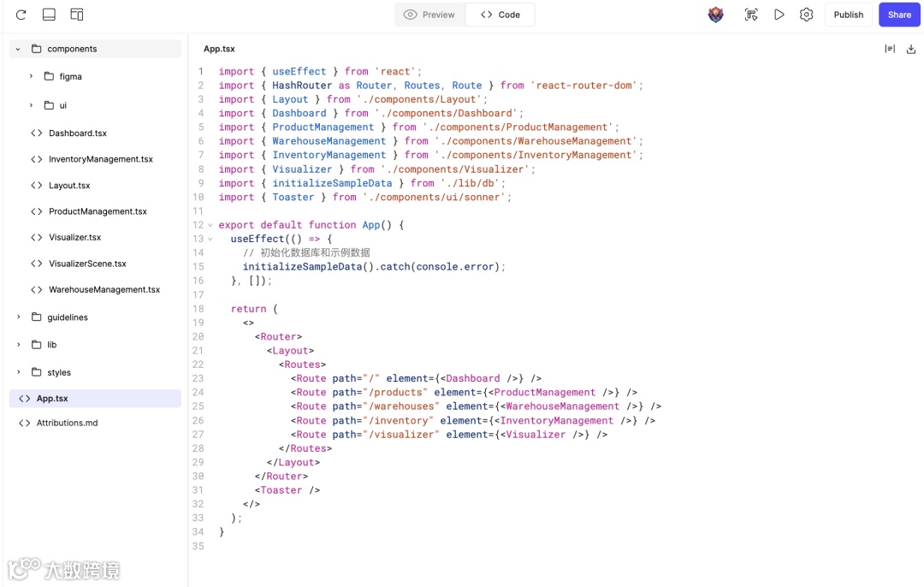Image resolution: width=924 pixels, height=587 pixels.
Task: Click './components/ui/sonner' import string
Action: [x=434, y=198]
